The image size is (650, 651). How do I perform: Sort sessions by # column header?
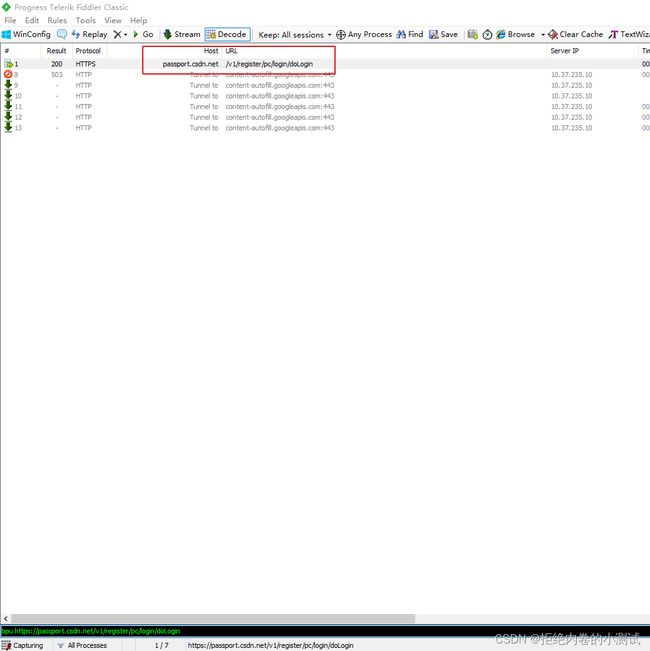pyautogui.click(x=21, y=51)
